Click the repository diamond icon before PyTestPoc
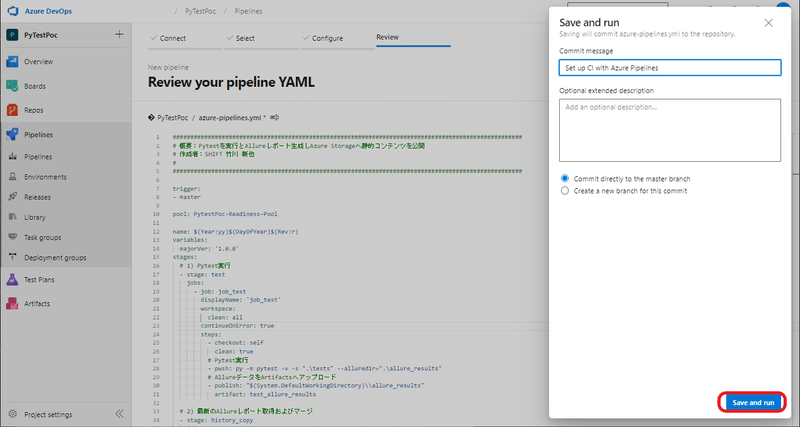Image resolution: width=800 pixels, height=427 pixels. [151, 117]
